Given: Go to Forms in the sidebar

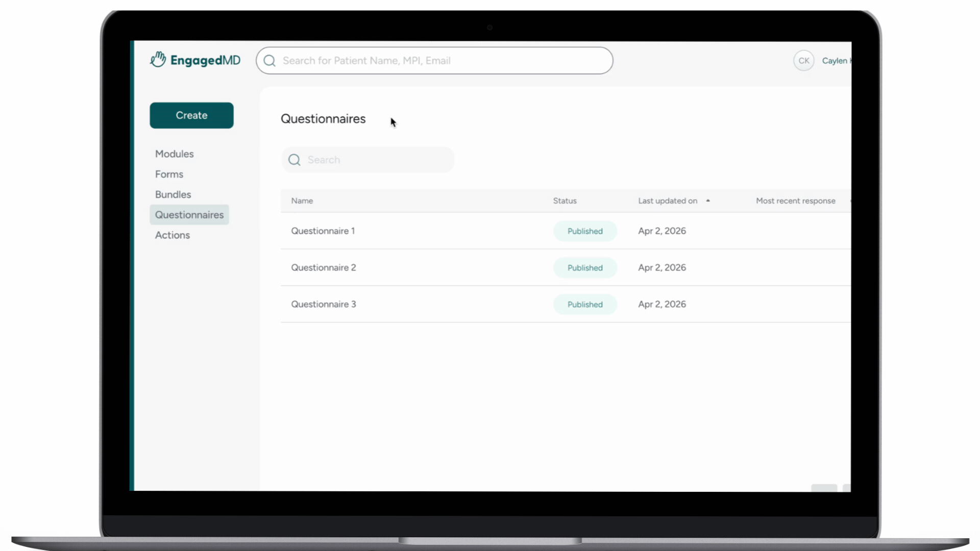Looking at the screenshot, I should 169,174.
